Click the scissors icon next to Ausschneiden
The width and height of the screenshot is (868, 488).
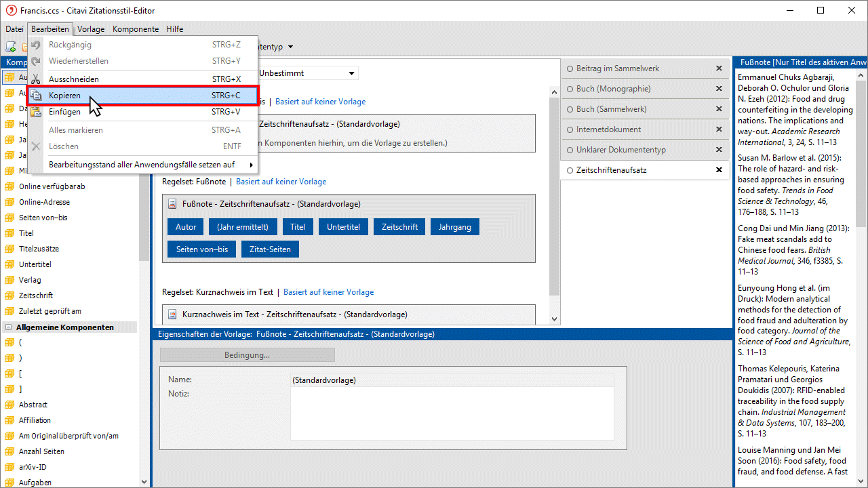[36, 79]
